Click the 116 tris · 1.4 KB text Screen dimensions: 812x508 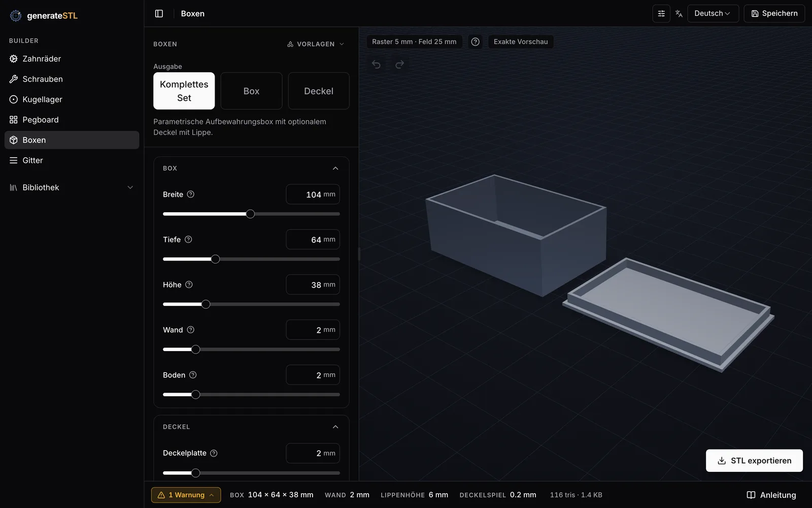coord(576,495)
